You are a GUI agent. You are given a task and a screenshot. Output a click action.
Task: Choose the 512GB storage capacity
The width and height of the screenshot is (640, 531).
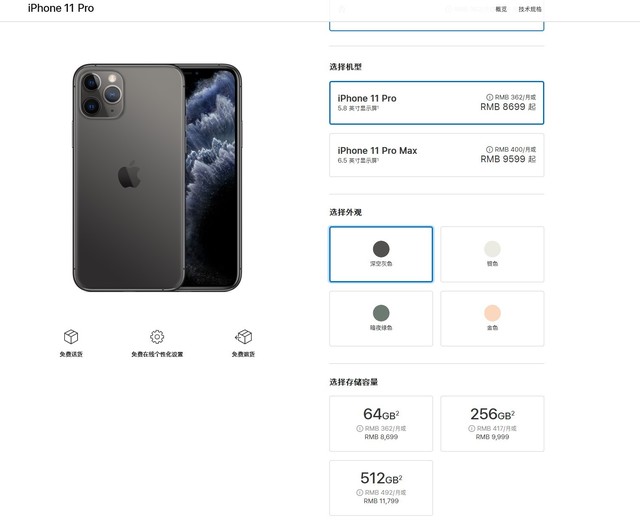click(381, 487)
